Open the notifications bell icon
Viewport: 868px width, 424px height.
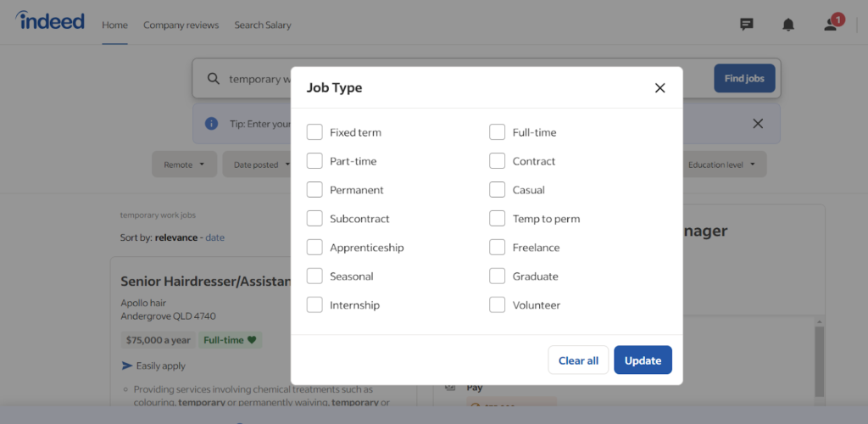coord(788,25)
